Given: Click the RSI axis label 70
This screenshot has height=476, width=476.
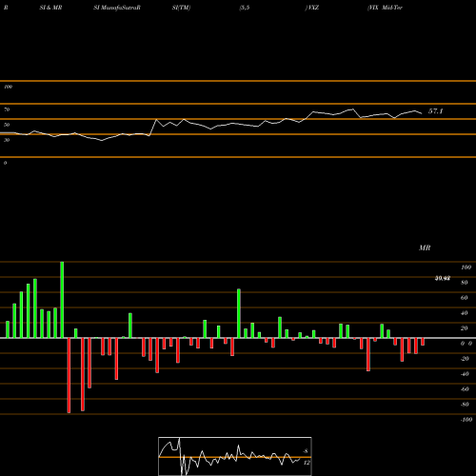Looking at the screenshot, I should point(7,109).
